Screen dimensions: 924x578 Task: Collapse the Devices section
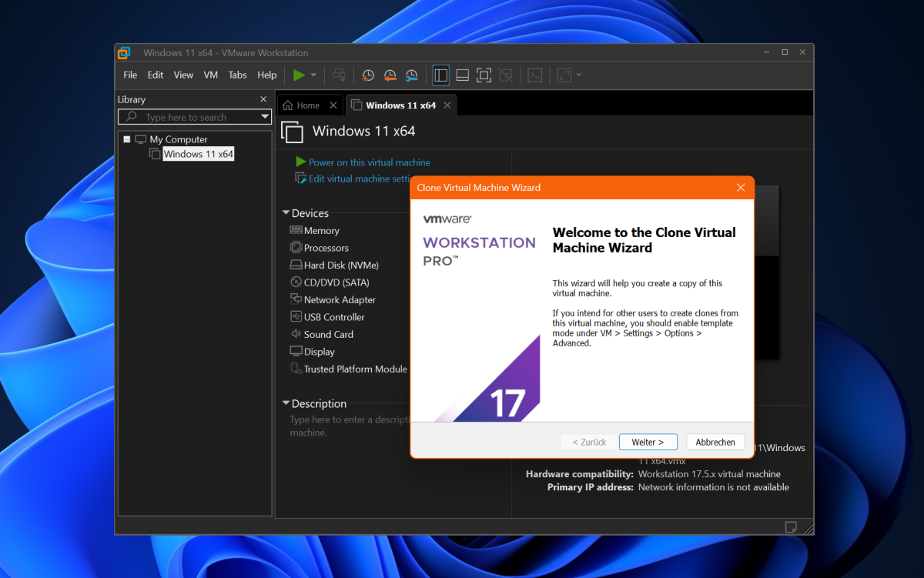pos(285,212)
